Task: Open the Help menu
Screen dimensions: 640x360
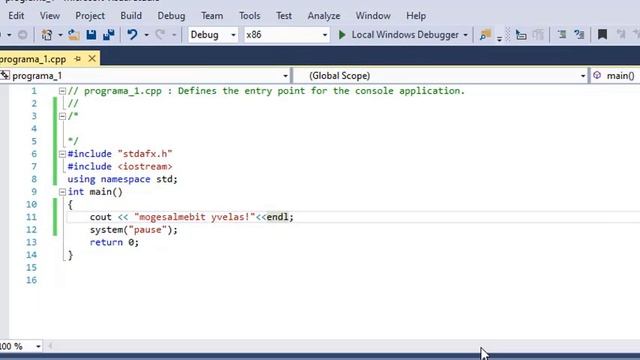Action: pyautogui.click(x=416, y=16)
